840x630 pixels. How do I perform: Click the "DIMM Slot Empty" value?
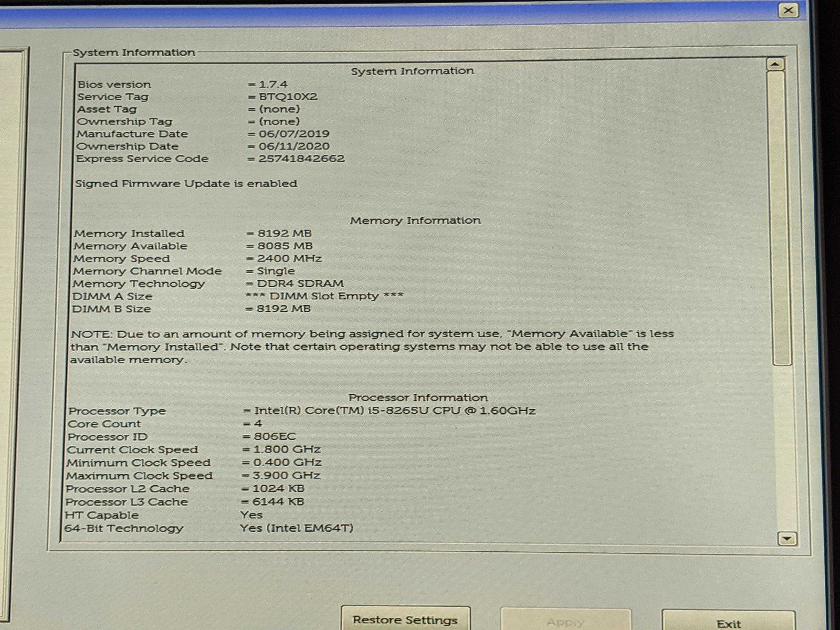(324, 296)
